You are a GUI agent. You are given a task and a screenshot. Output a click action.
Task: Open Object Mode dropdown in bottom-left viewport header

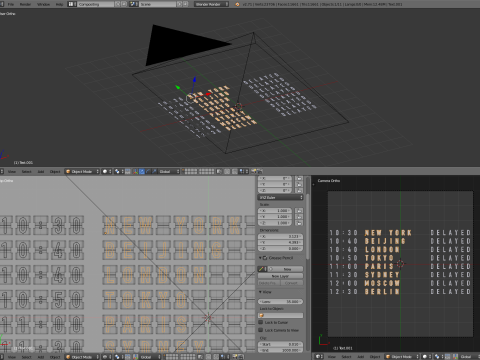[82, 357]
